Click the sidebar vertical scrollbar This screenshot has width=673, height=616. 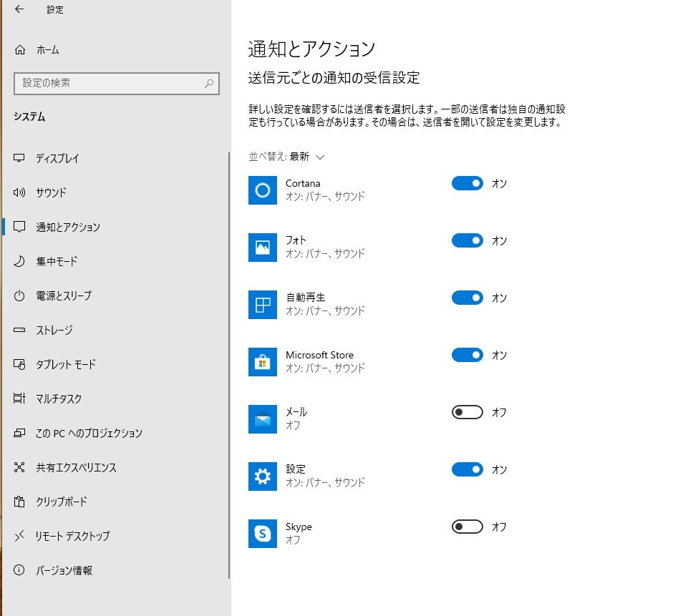[229, 365]
